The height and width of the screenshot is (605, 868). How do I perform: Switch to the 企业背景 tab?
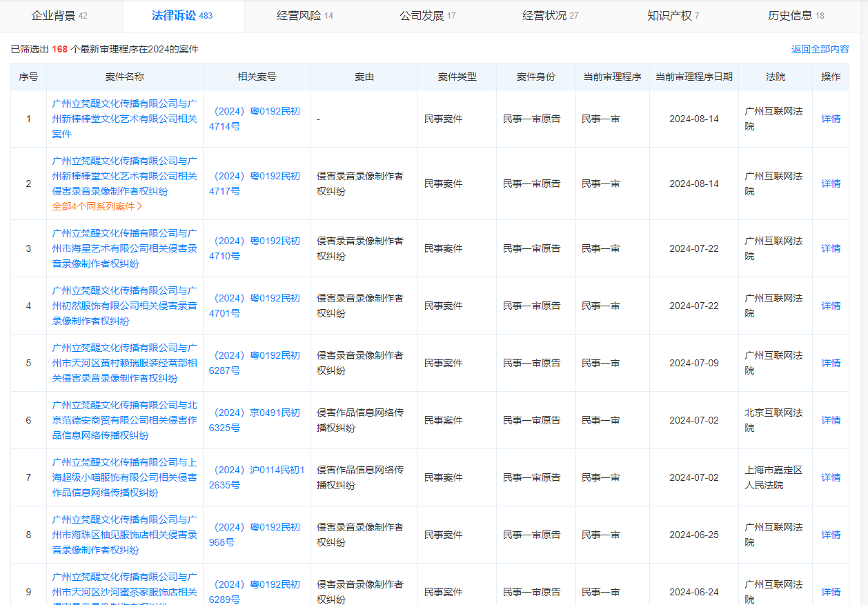tap(59, 16)
